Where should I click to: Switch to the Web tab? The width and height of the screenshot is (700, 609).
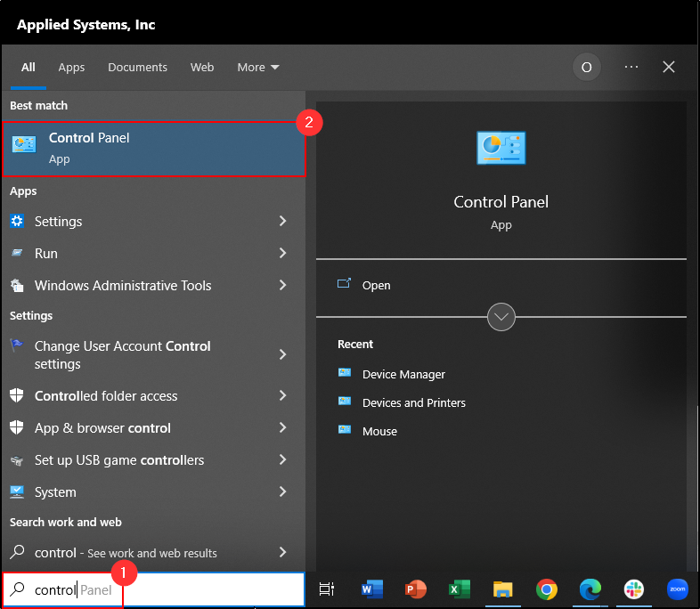(202, 68)
